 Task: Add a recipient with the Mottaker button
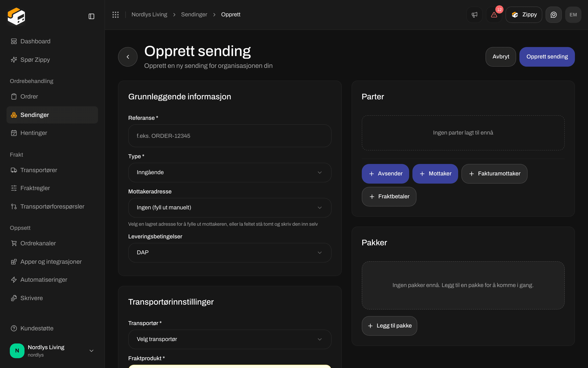[435, 174]
